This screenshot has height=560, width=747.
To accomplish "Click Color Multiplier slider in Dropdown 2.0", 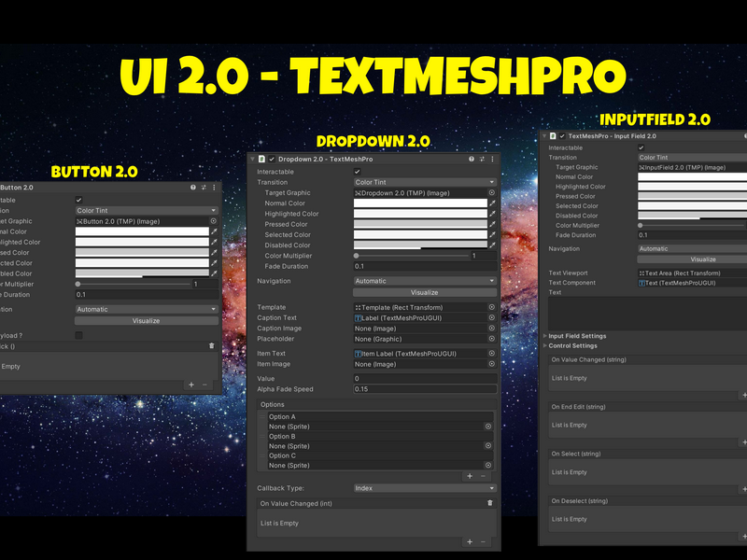I will (x=412, y=256).
